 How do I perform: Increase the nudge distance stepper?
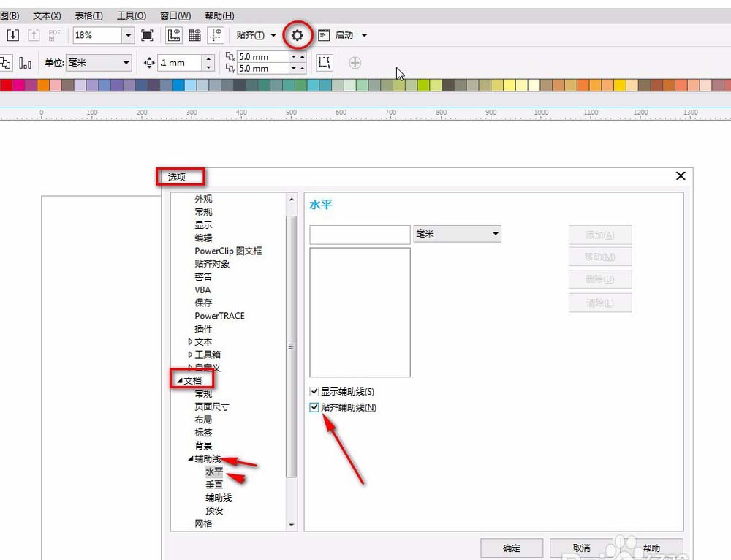pos(208,58)
